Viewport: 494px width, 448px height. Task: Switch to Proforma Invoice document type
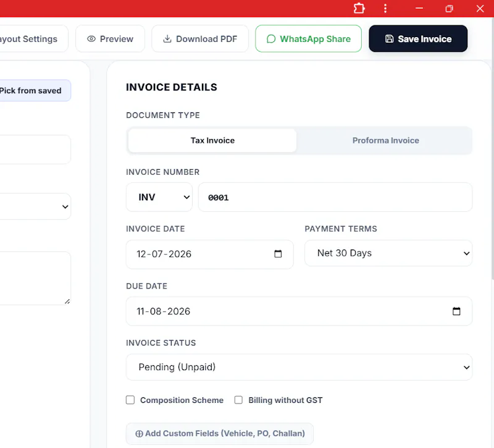click(385, 140)
